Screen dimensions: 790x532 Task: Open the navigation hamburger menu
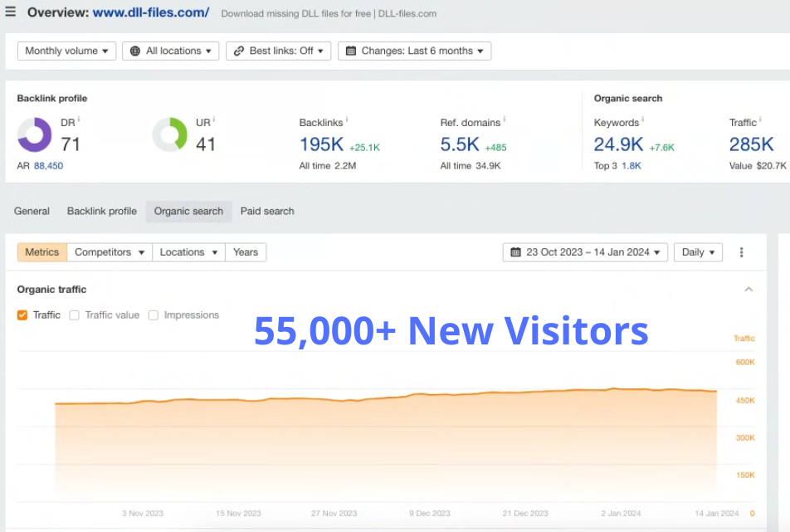click(x=11, y=11)
